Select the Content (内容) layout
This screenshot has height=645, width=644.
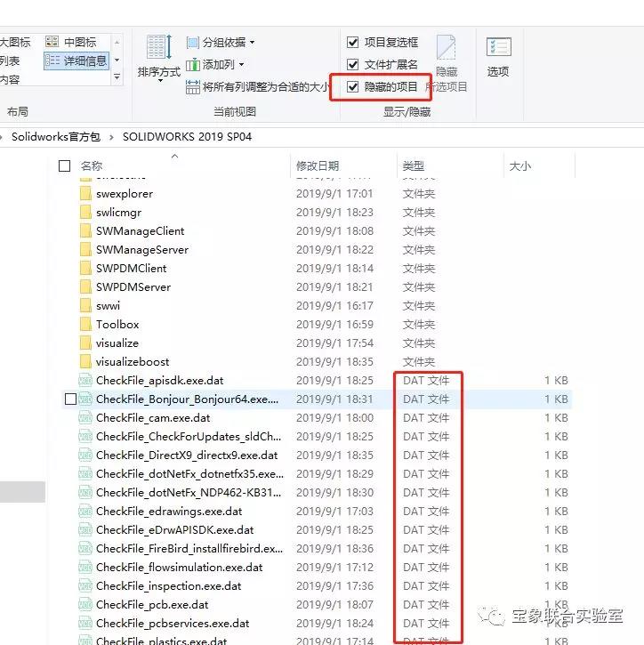[x=10, y=79]
